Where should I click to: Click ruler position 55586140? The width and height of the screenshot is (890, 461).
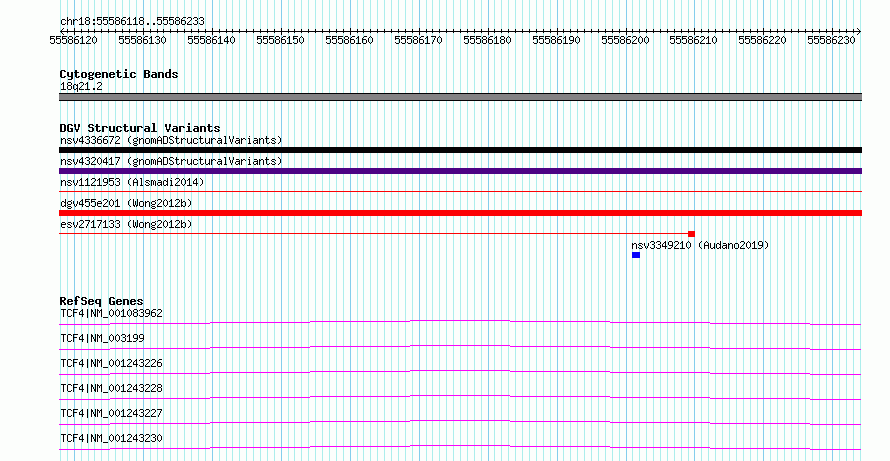click(211, 40)
